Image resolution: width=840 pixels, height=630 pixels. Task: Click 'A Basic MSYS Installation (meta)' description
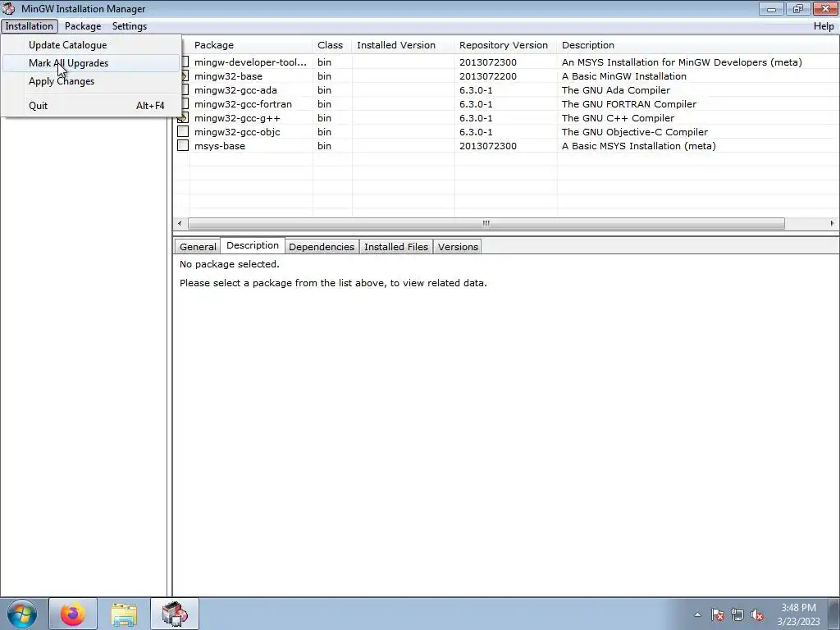click(x=638, y=146)
